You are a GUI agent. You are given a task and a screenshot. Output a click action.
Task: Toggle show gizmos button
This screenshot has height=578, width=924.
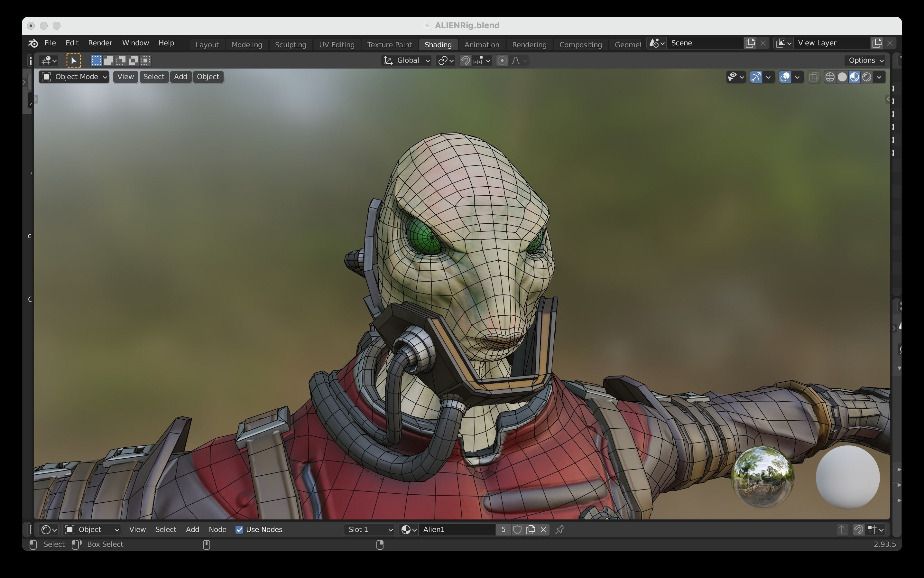point(755,77)
